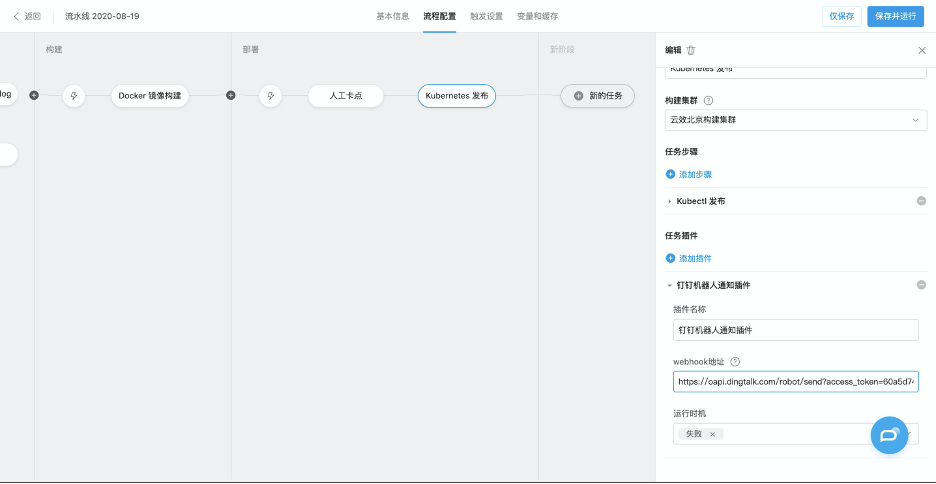The height and width of the screenshot is (484, 936).
Task: Select the Docker 镜像构建 task node
Action: point(150,95)
